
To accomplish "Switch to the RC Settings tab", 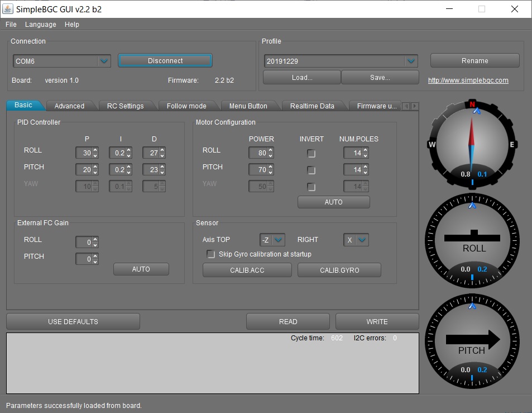I will 125,106.
